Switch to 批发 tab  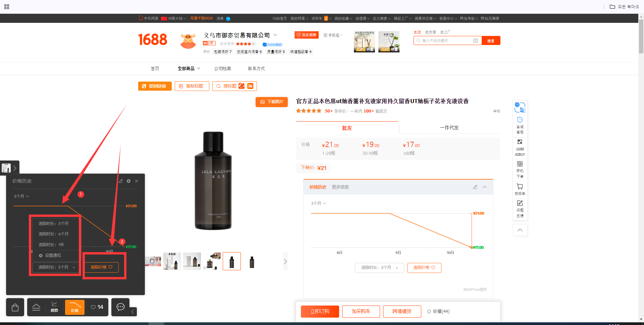[x=347, y=128]
